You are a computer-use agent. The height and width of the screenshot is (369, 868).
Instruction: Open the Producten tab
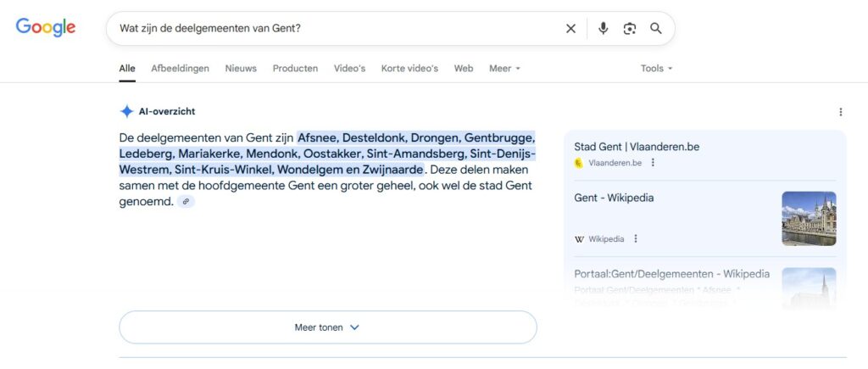click(x=295, y=68)
